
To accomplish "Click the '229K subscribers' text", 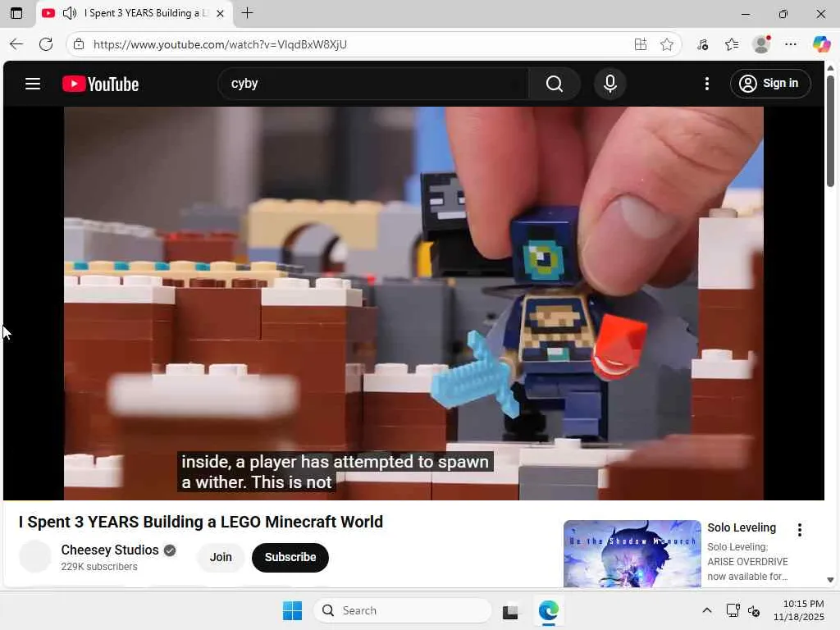I will [x=99, y=567].
